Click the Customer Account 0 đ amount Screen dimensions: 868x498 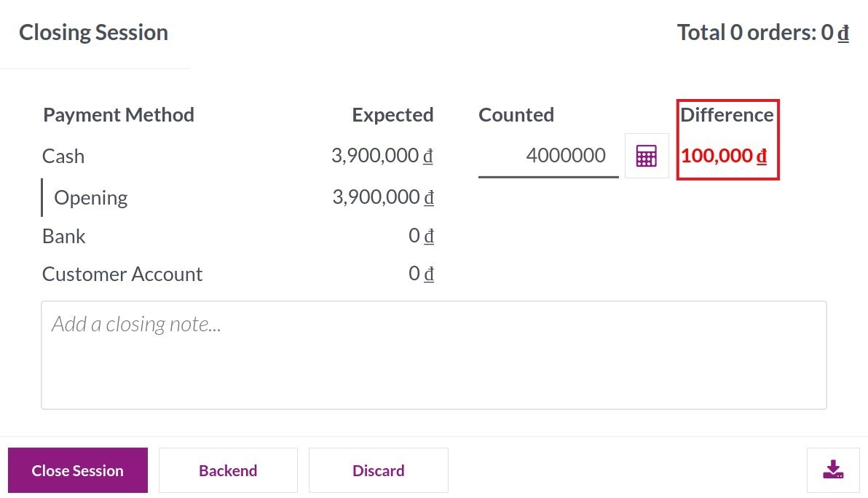(422, 273)
